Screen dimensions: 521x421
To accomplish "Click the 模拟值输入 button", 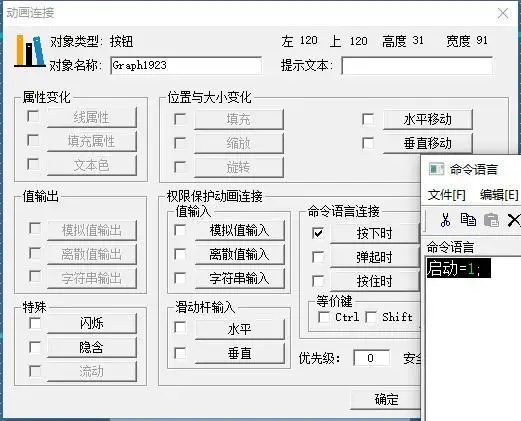I will (239, 230).
